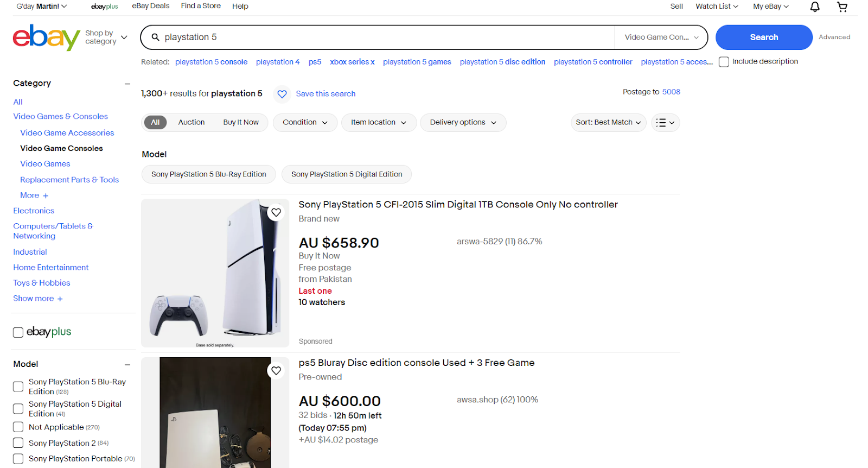Click the blue Search button
The image size is (868, 468).
point(764,37)
